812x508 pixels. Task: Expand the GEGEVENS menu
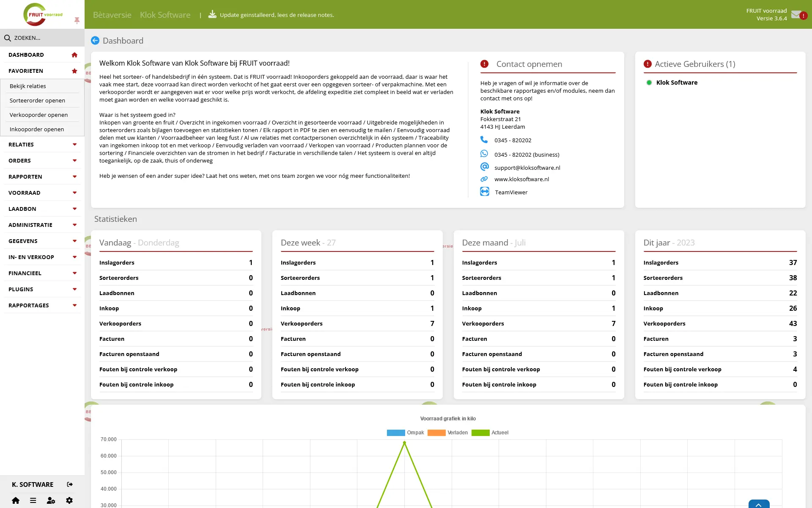42,241
